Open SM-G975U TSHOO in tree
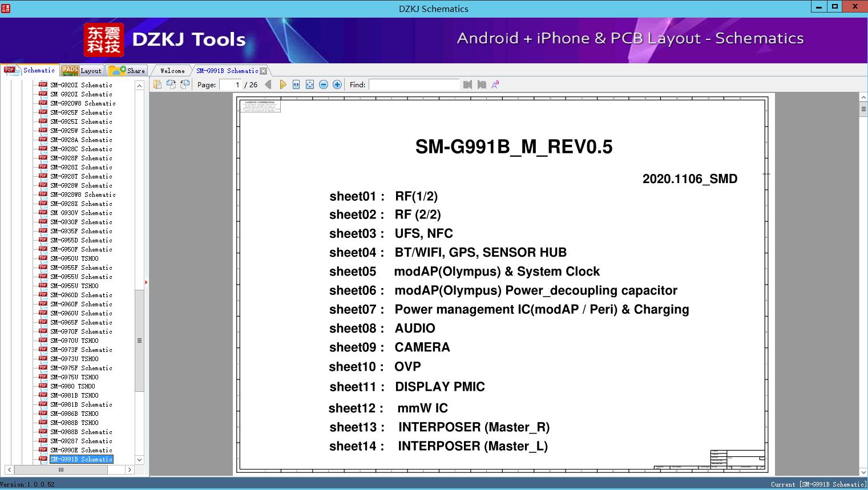Screen dimensions: 868x490 pos(74,377)
